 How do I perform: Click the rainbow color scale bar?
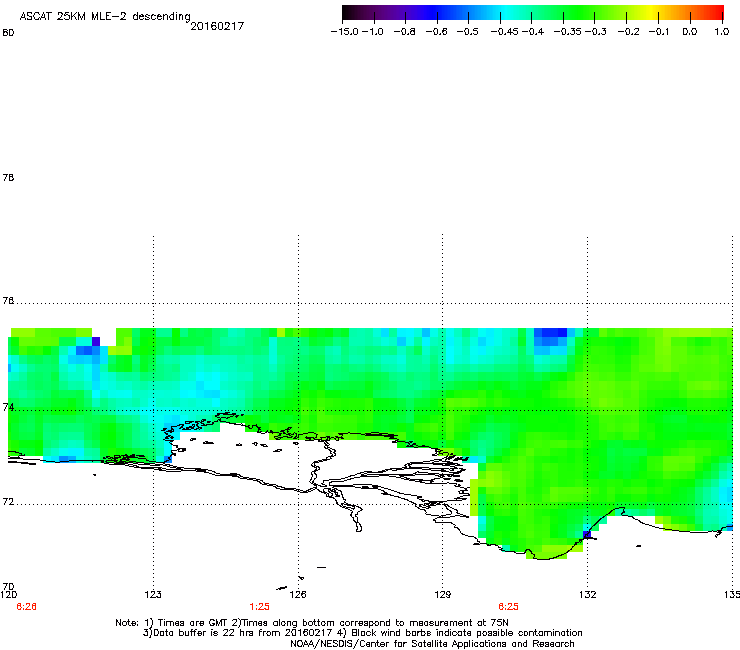[x=533, y=13]
